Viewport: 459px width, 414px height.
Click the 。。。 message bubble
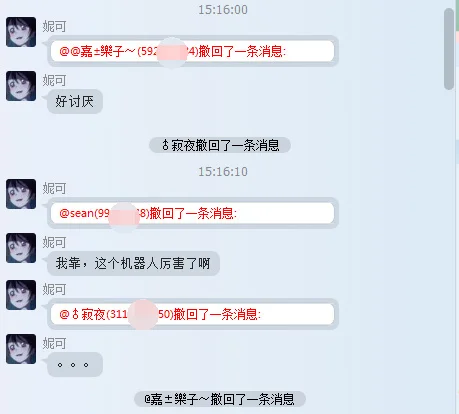75,364
